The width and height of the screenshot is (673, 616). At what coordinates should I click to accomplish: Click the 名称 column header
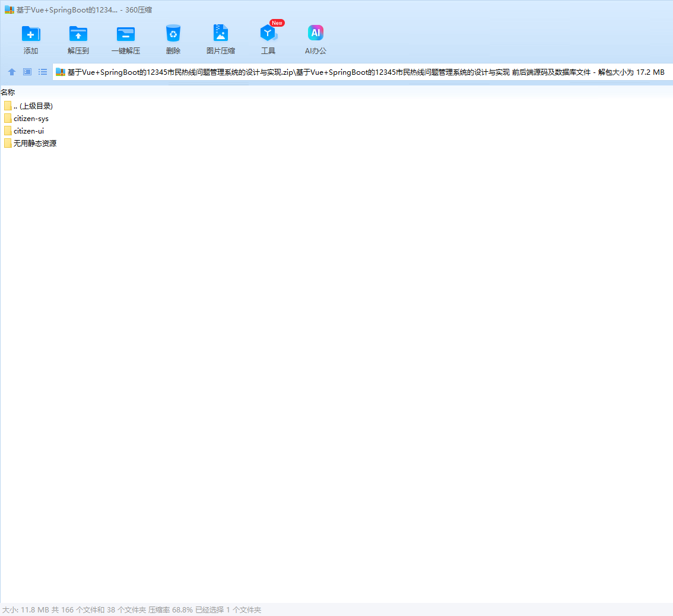8,93
